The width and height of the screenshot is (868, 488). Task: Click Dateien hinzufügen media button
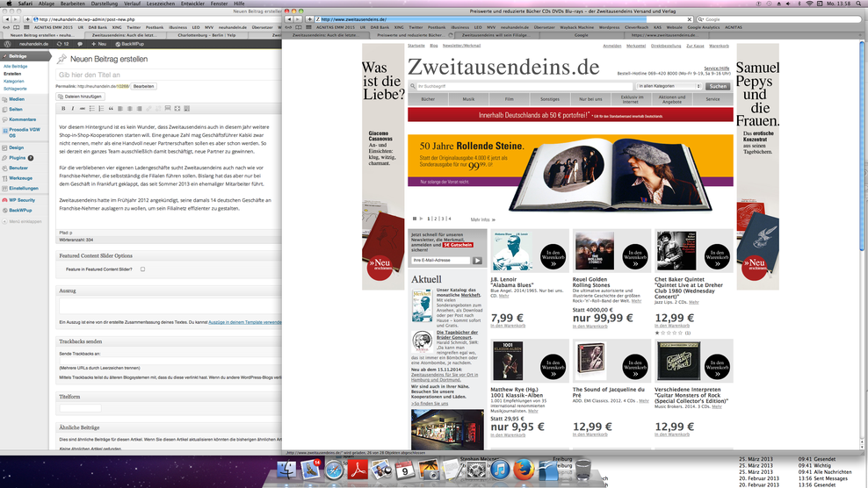point(80,97)
